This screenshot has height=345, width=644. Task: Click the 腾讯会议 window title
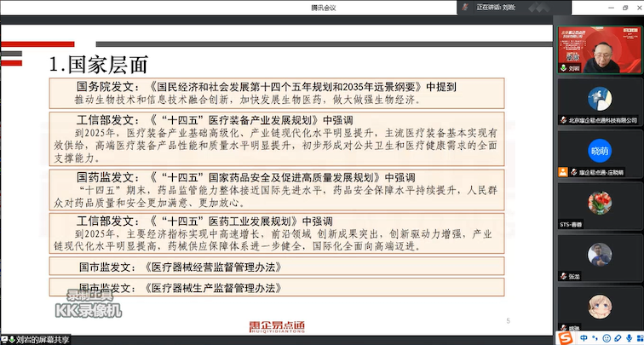pos(323,8)
